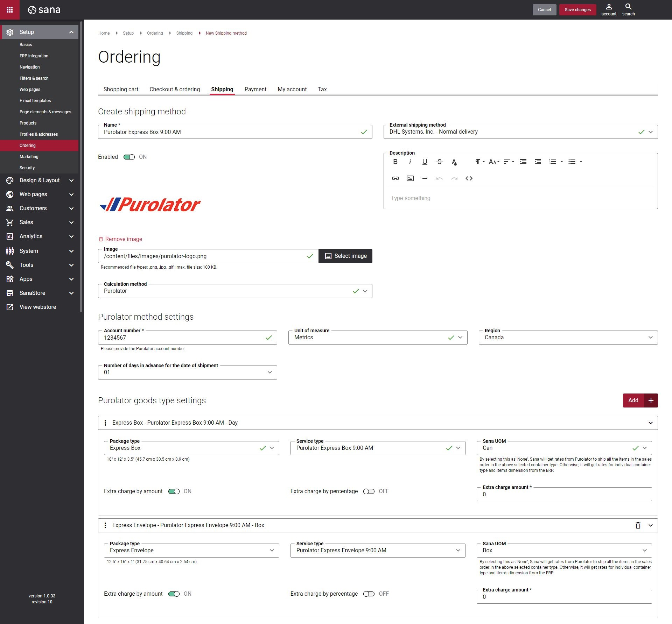Apply strikethrough in Description editor
This screenshot has width=672, height=624.
(439, 162)
